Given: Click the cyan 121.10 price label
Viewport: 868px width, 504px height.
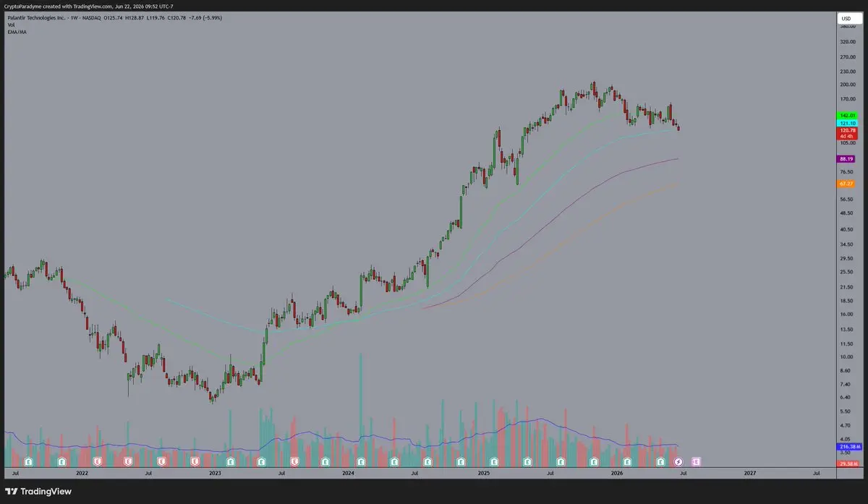Looking at the screenshot, I should [846, 123].
